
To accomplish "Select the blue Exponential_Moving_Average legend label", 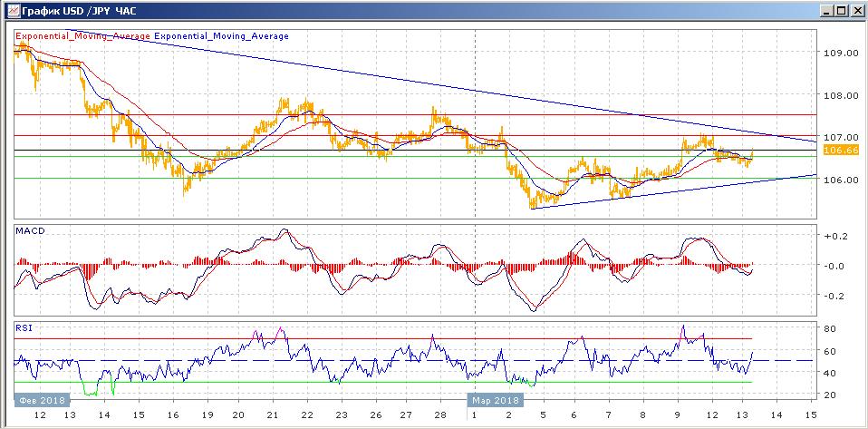I will tap(222, 36).
